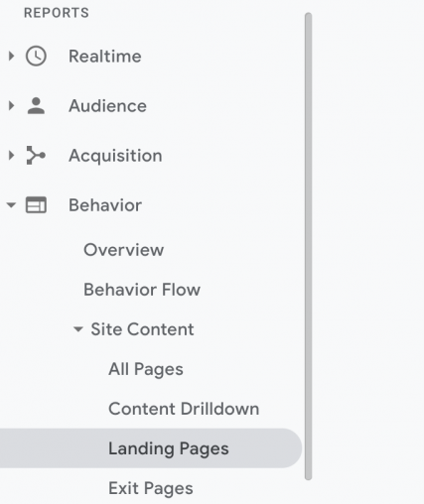Select the Behavior label
This screenshot has width=424, height=504.
tap(105, 205)
